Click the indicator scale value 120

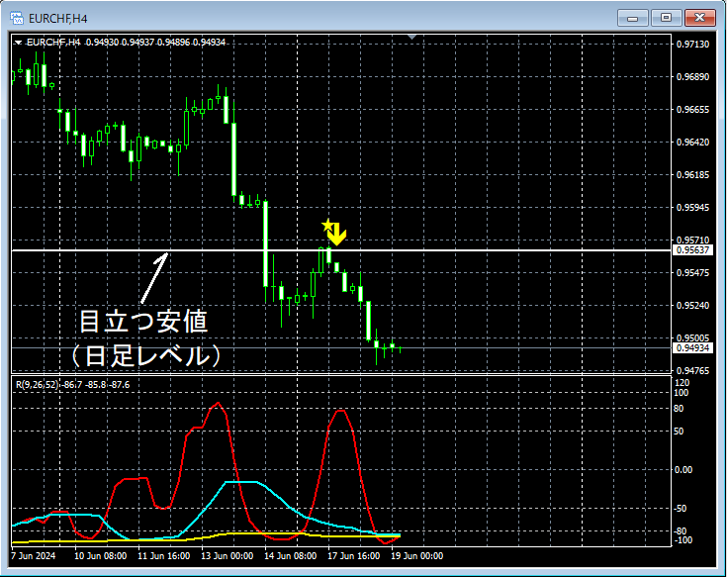click(x=682, y=383)
